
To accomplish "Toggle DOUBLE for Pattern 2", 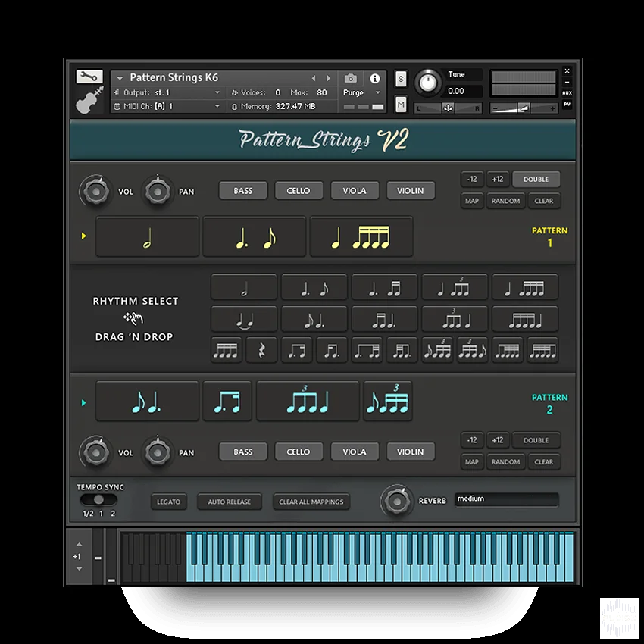I will click(x=536, y=440).
